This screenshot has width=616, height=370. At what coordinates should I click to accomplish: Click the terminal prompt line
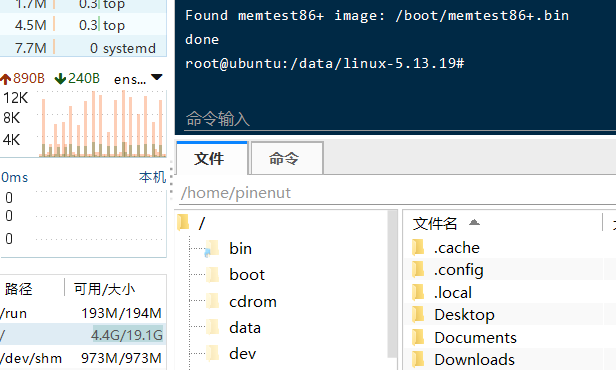click(x=324, y=63)
